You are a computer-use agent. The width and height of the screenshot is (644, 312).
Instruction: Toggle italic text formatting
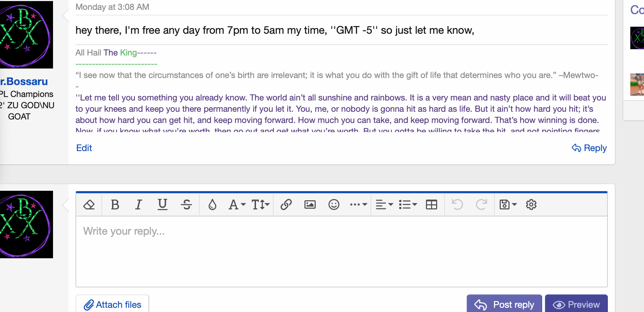click(x=139, y=204)
